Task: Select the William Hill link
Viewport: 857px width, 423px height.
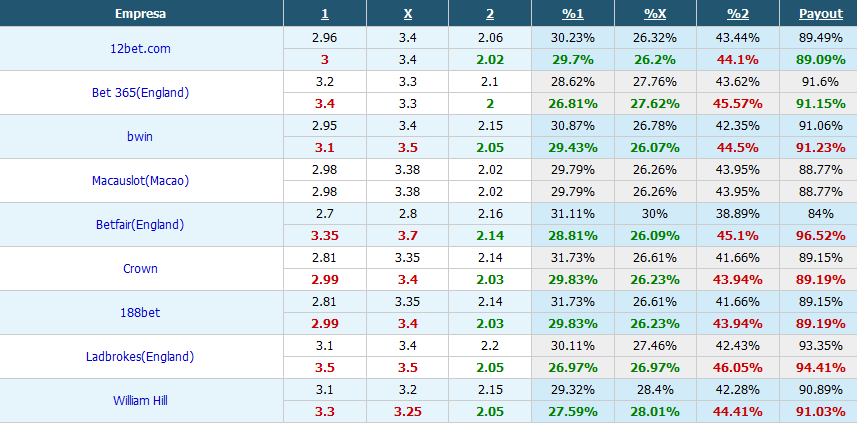Action: [x=140, y=401]
